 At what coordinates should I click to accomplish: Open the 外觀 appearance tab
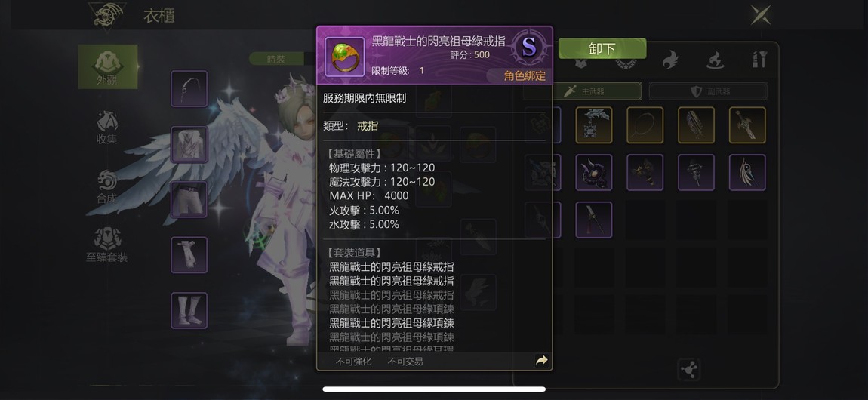tap(107, 67)
